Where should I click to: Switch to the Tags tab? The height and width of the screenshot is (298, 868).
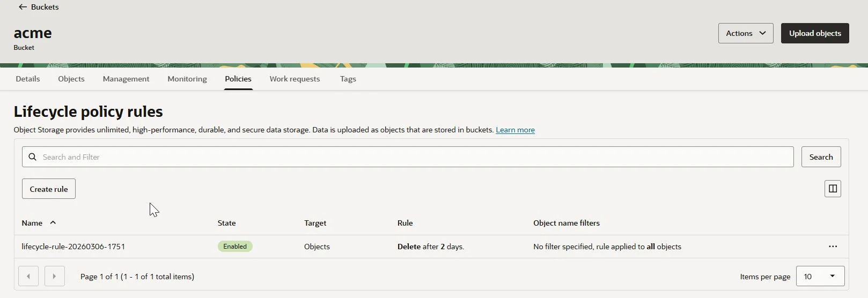click(348, 79)
